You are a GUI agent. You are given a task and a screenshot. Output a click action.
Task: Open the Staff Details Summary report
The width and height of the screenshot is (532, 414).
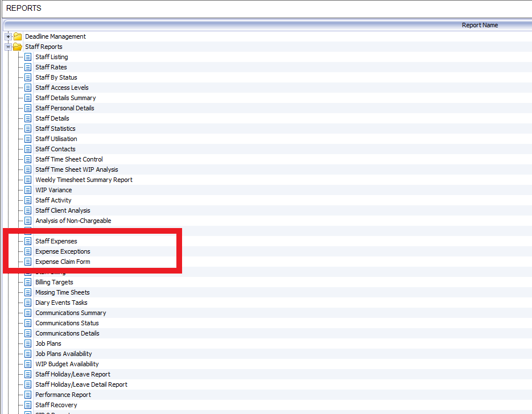(x=65, y=98)
